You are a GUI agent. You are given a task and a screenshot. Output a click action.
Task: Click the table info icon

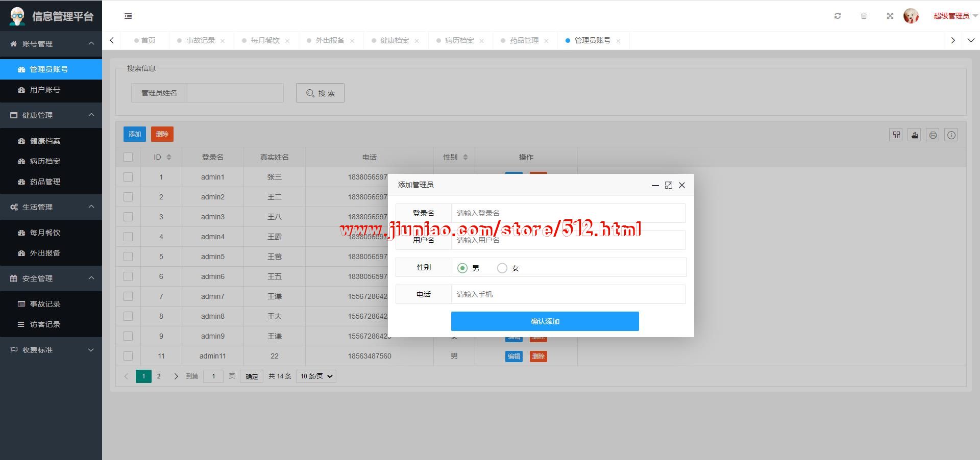[x=951, y=135]
